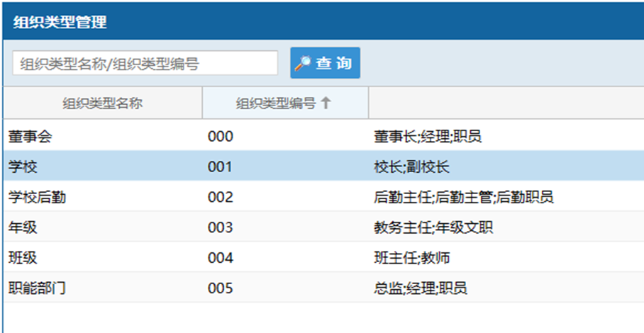This screenshot has width=644, height=333.
Task: Select the 学校后勤 row name
Action: point(37,197)
